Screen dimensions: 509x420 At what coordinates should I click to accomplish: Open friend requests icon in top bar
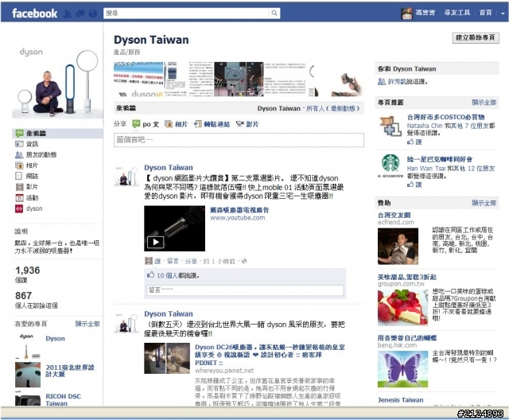click(68, 14)
